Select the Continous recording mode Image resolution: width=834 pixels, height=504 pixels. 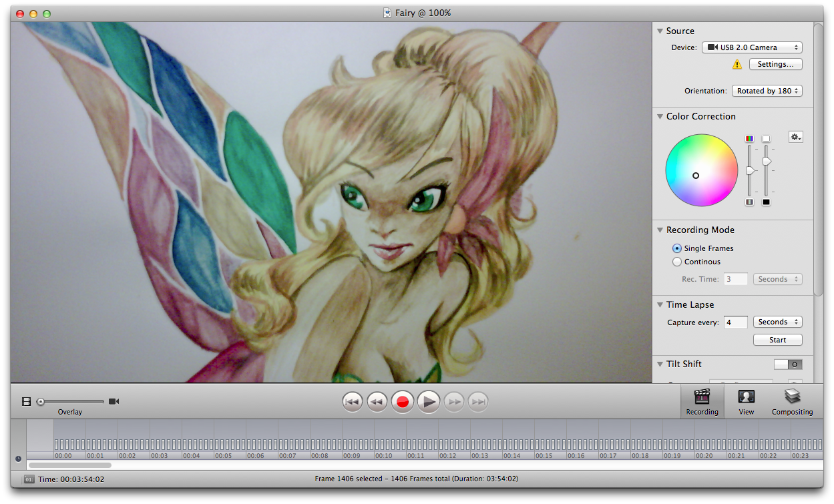pyautogui.click(x=677, y=262)
